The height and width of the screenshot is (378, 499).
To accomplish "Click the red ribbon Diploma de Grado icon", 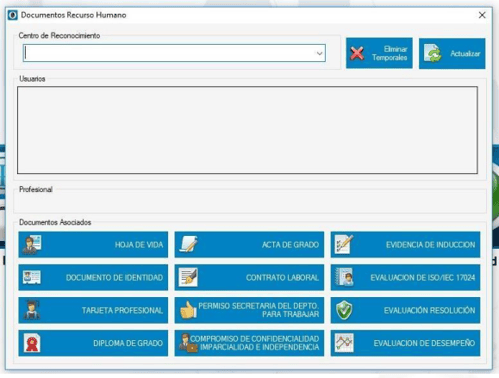I will tap(32, 343).
